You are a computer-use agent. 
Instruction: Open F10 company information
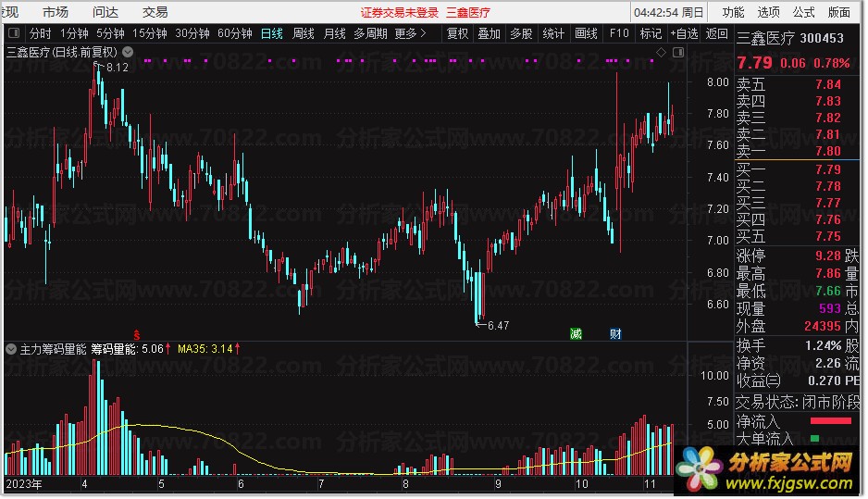coord(619,33)
